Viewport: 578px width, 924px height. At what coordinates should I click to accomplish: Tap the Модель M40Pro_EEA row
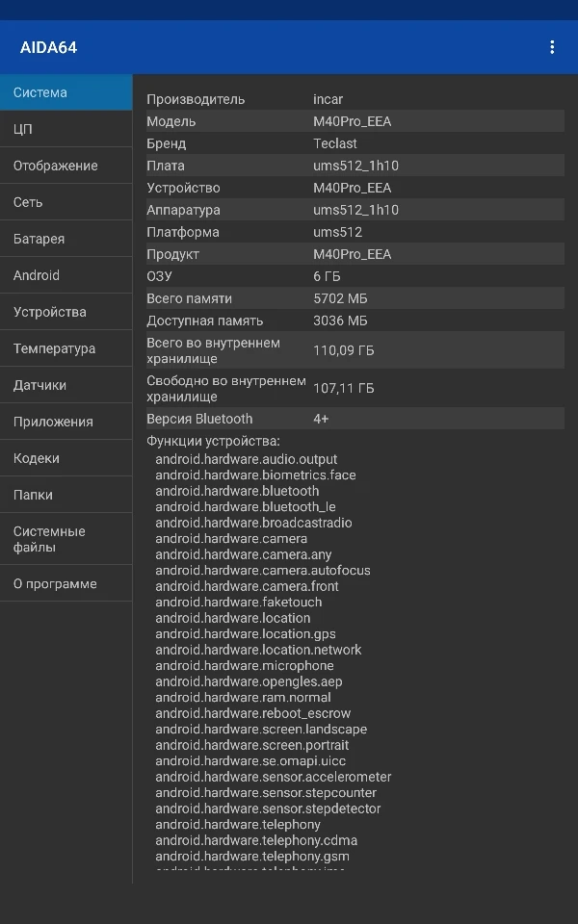[x=353, y=121]
